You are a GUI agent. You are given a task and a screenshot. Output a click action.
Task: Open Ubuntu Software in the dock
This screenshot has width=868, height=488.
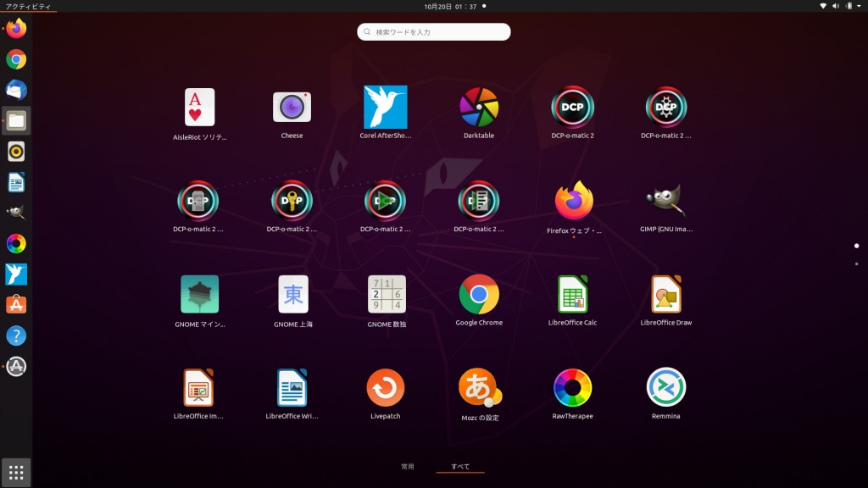[16, 305]
